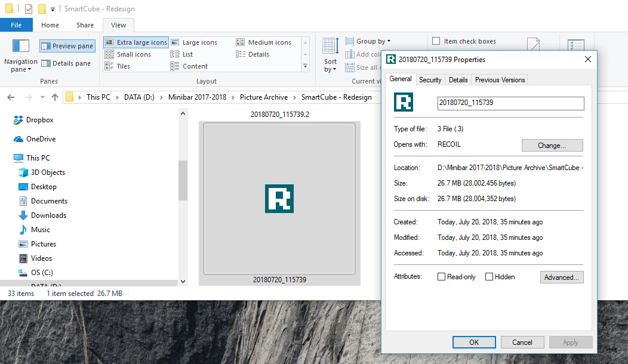Click Picture Archive breadcrumb
Image resolution: width=628 pixels, height=364 pixels.
point(263,97)
